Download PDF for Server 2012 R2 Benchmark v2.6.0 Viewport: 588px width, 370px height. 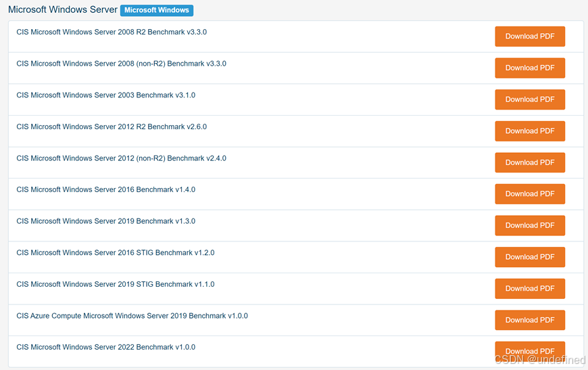(530, 131)
